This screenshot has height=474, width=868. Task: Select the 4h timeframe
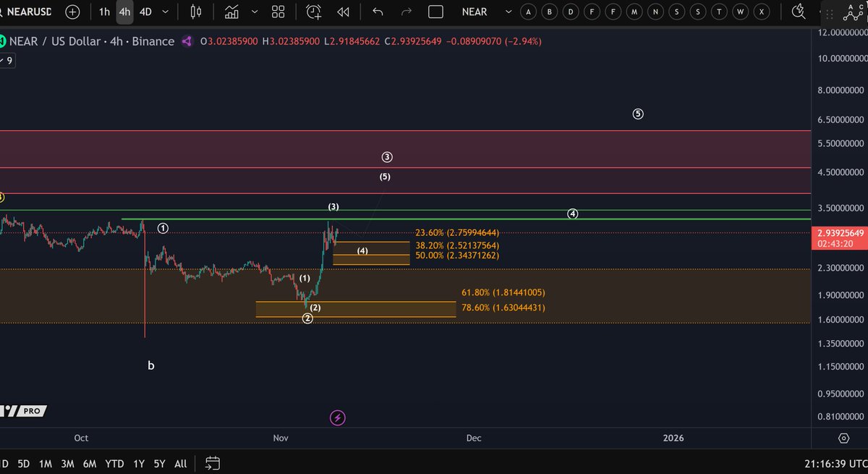(124, 12)
